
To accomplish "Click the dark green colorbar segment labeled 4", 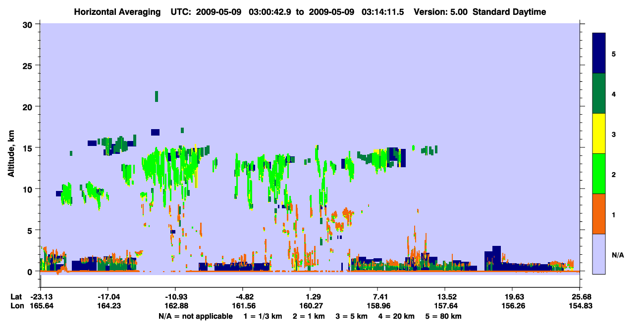I will click(x=599, y=94).
